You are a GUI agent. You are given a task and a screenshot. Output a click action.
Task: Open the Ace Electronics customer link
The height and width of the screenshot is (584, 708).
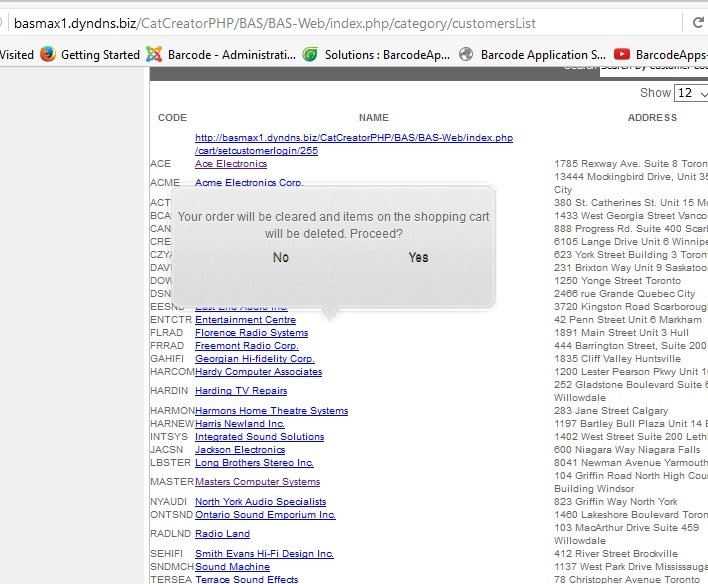pyautogui.click(x=231, y=164)
